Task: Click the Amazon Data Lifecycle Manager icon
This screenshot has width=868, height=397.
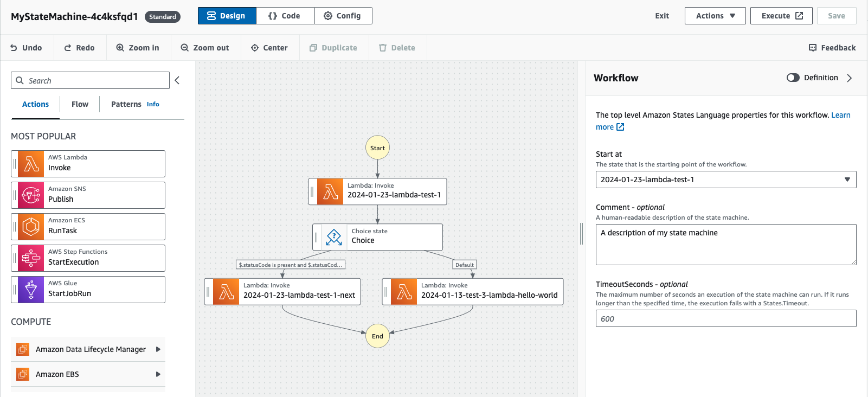Action: (x=23, y=349)
